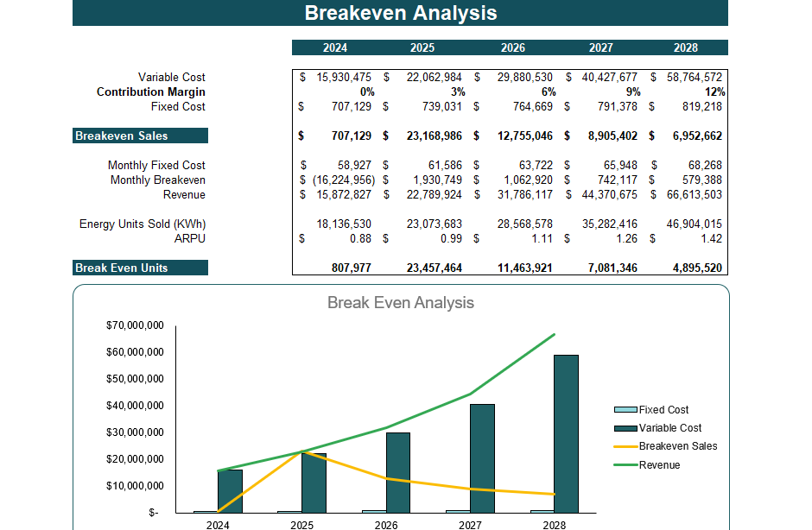
Task: Click the Breakeven Analysis title bar
Action: coord(401,13)
